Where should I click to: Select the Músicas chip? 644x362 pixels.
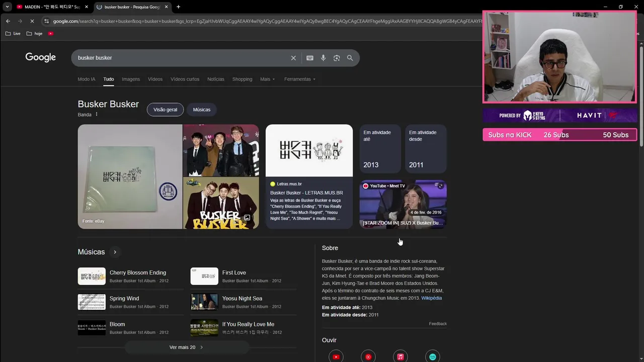202,109
